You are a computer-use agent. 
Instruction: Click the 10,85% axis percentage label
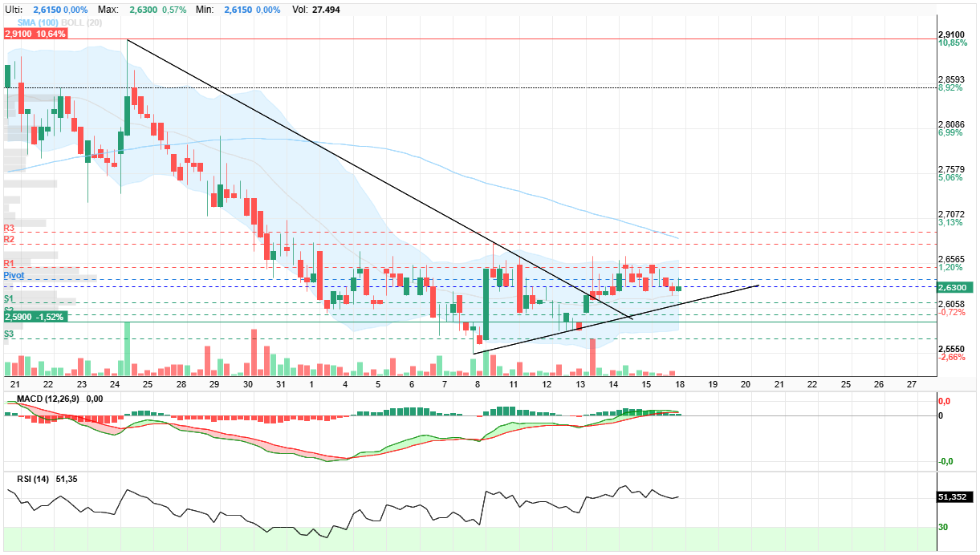(952, 43)
